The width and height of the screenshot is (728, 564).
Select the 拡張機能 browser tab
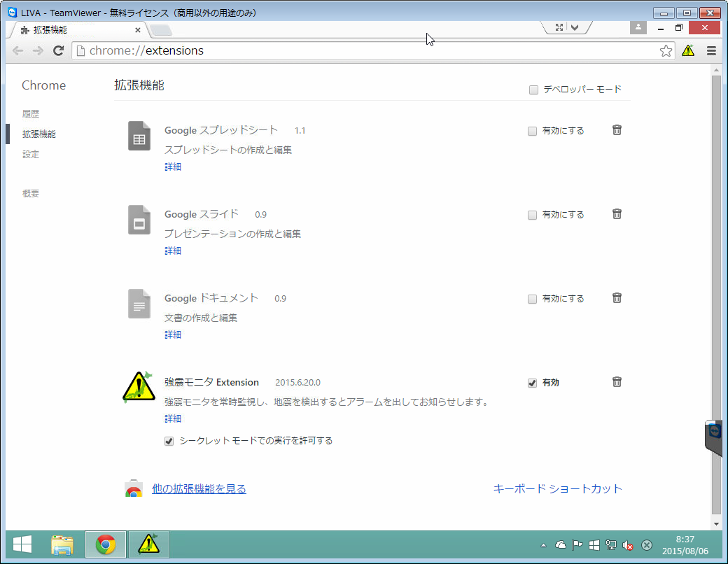[79, 29]
